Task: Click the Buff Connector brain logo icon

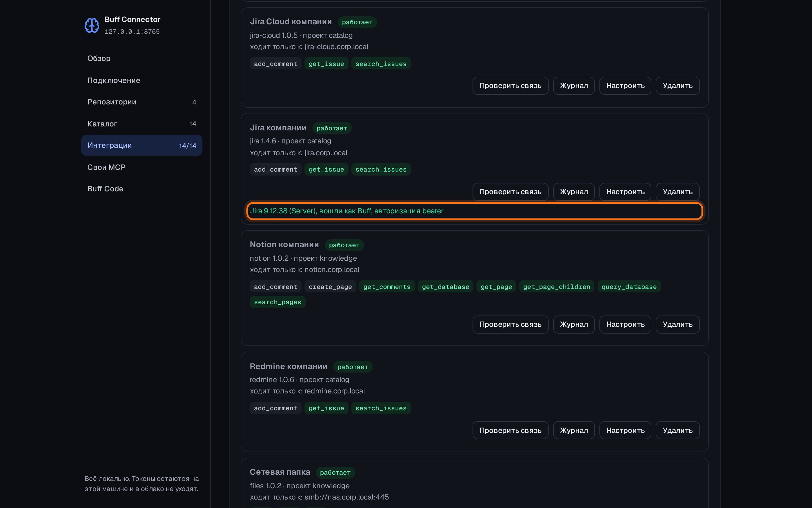Action: click(x=92, y=25)
